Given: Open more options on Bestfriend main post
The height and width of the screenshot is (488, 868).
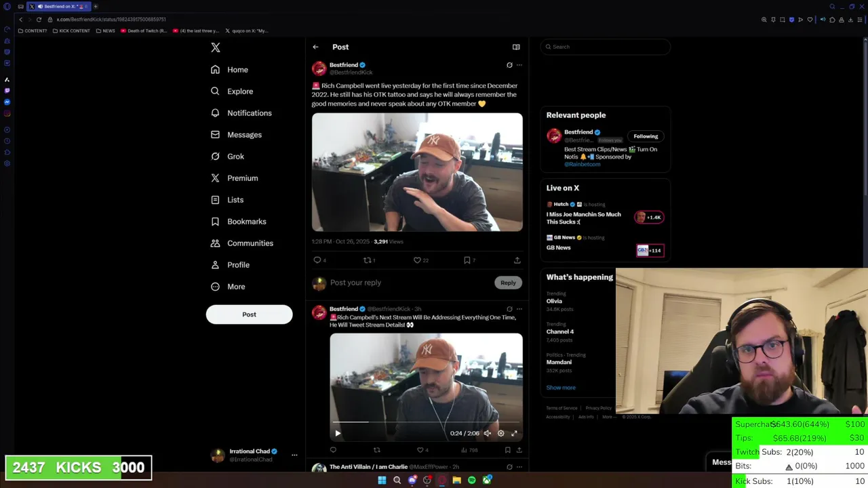Looking at the screenshot, I should (x=519, y=65).
